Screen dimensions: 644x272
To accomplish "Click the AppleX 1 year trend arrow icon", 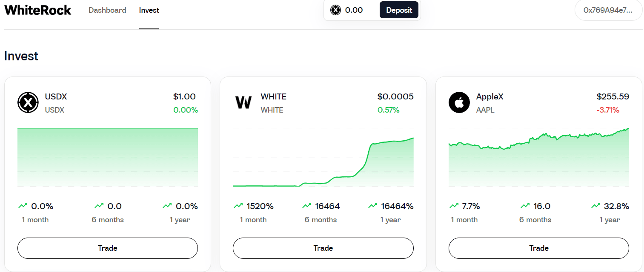I will click(595, 206).
